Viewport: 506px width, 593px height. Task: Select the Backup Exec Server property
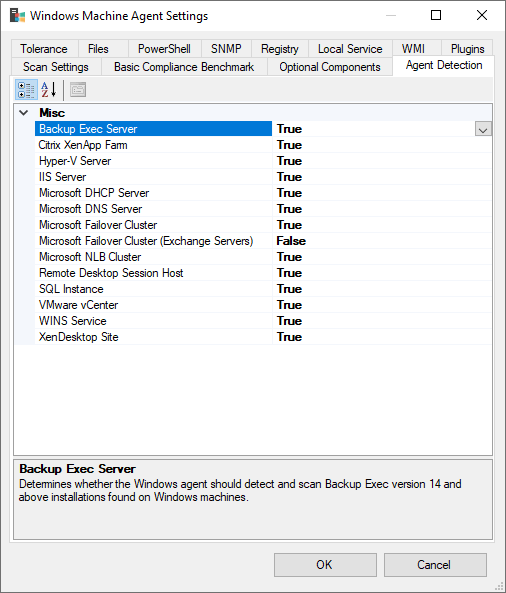(x=154, y=129)
